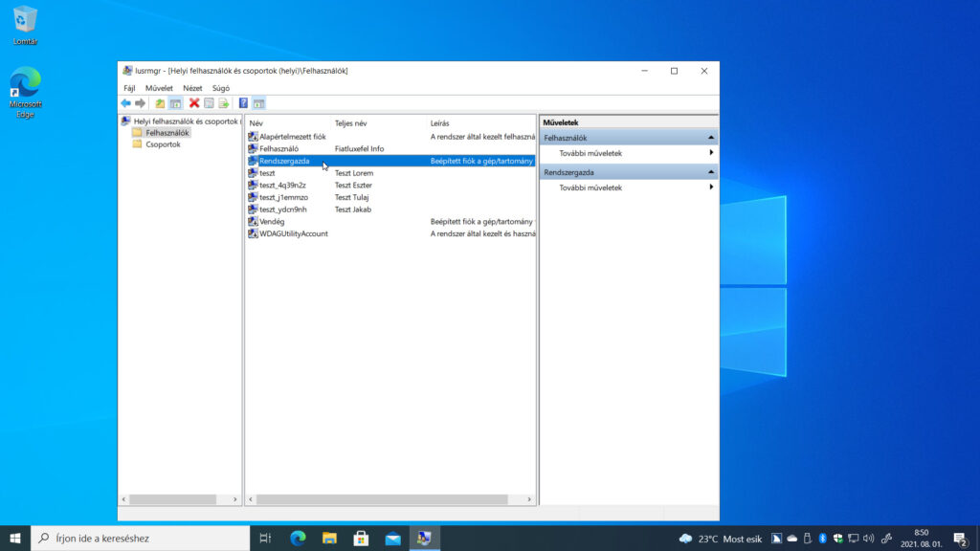Image resolution: width=980 pixels, height=551 pixels.
Task: Open Help with blue question icon
Action: (243, 103)
